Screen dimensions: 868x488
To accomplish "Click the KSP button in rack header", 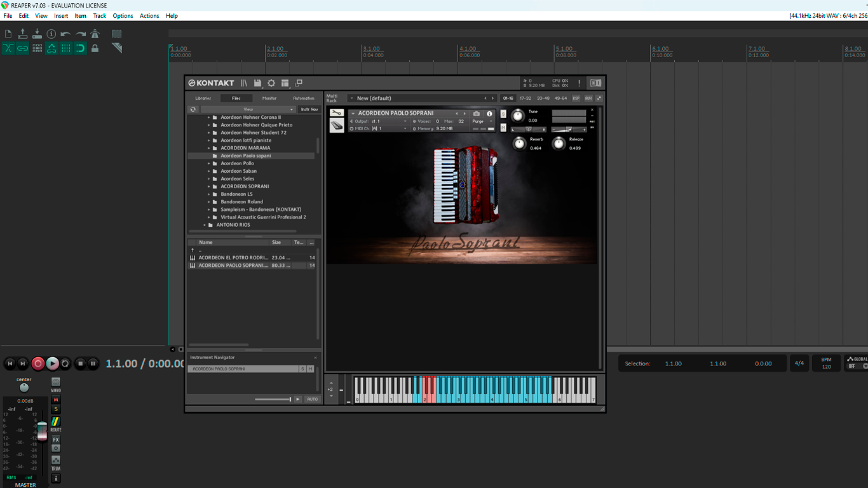I will coord(576,98).
